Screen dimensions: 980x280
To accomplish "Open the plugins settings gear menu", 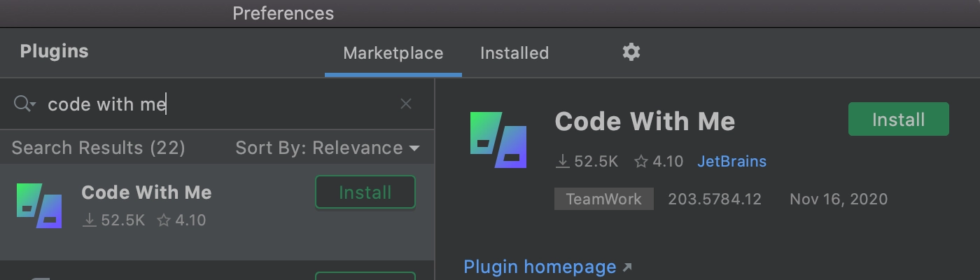I will click(x=631, y=52).
